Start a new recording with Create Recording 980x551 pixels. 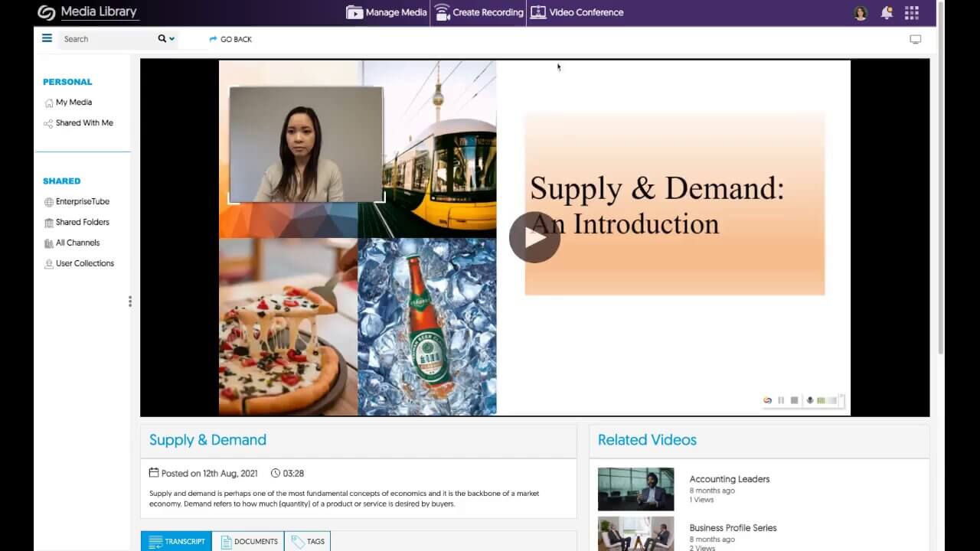tap(479, 12)
